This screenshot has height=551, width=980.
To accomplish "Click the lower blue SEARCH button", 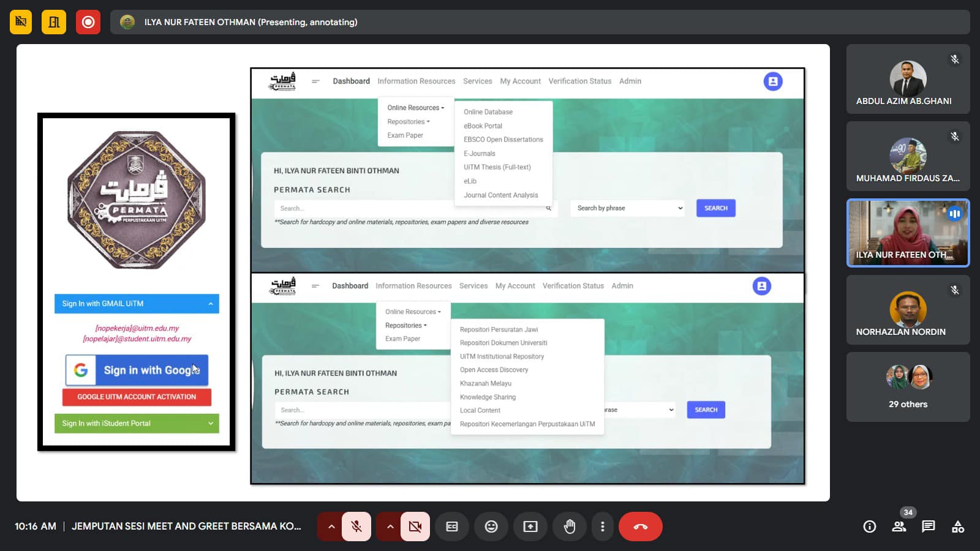I will [706, 410].
